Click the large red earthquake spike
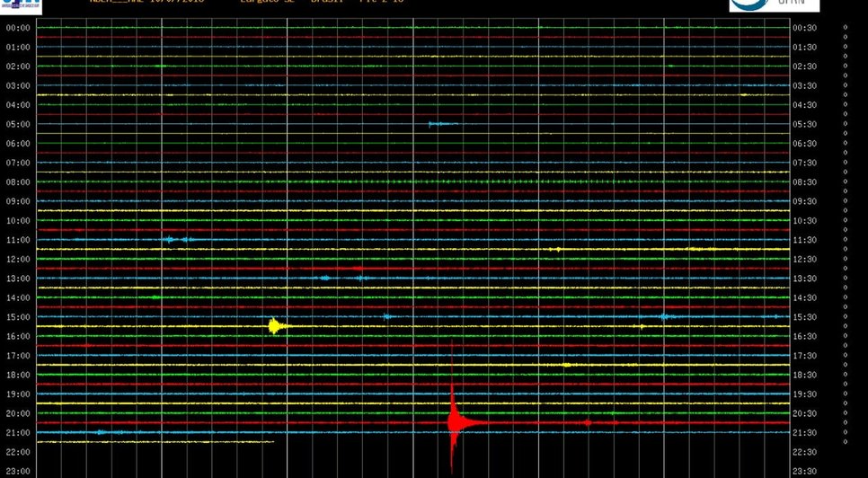Viewport: 868px width, 478px height. 454,421
